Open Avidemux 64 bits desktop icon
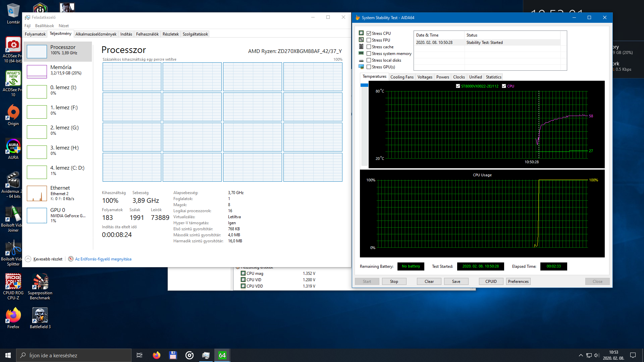This screenshot has height=362, width=644. click(13, 185)
